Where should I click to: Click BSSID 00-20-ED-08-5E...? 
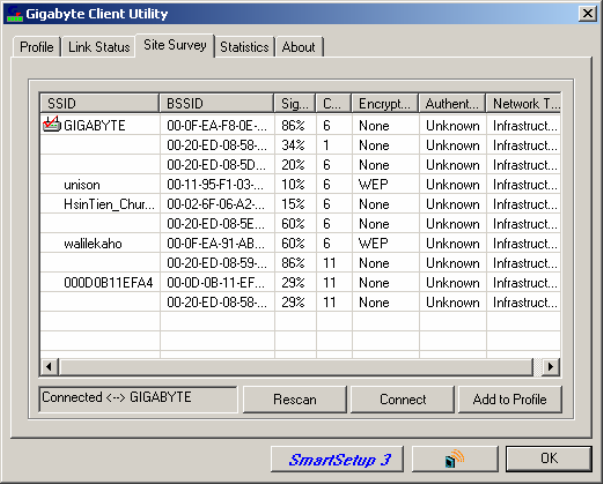216,224
